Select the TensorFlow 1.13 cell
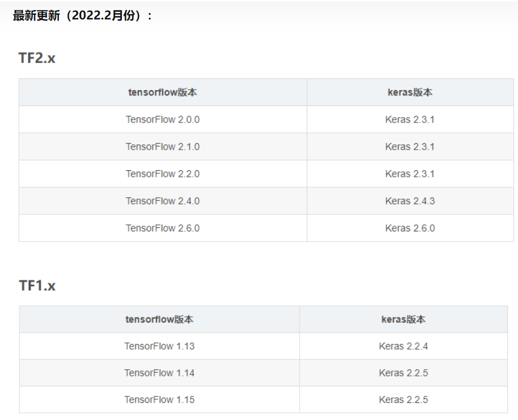 [x=160, y=346]
